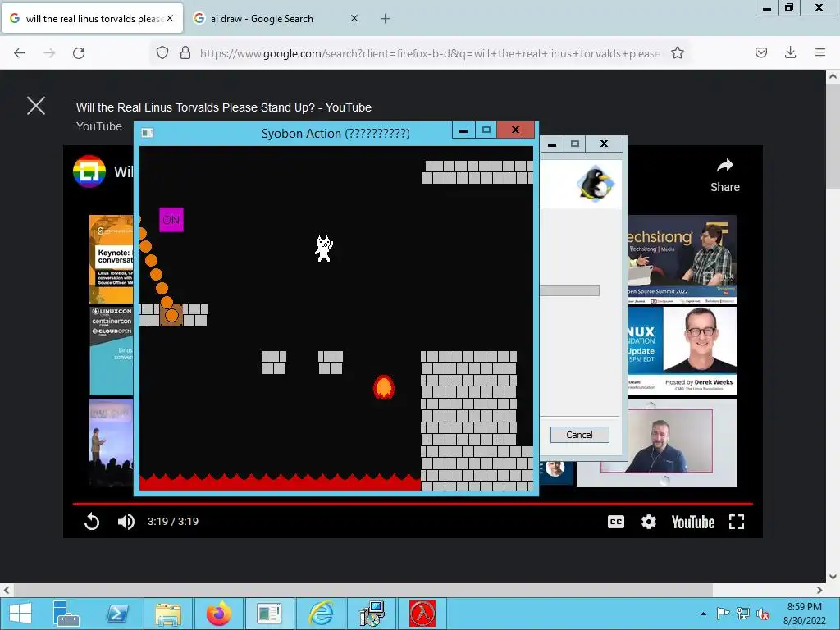
Task: Click the orange fireball enemy in the game
Action: (384, 387)
